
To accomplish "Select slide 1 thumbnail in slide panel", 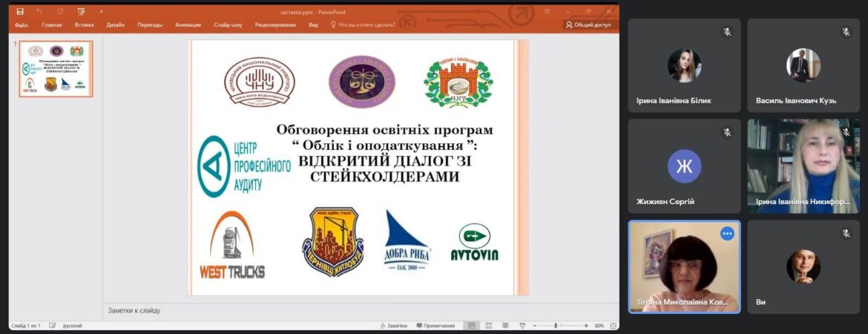I will (x=56, y=69).
